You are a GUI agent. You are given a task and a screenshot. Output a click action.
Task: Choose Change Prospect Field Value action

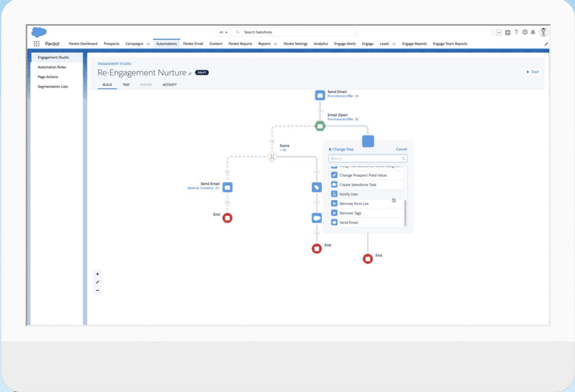point(367,175)
